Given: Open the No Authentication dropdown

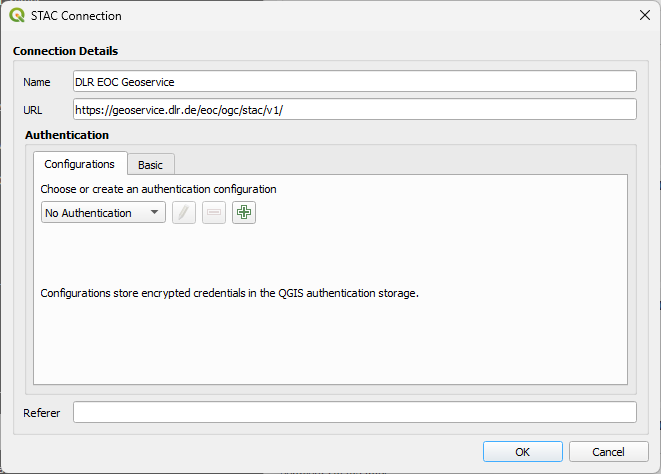Looking at the screenshot, I should pos(103,213).
